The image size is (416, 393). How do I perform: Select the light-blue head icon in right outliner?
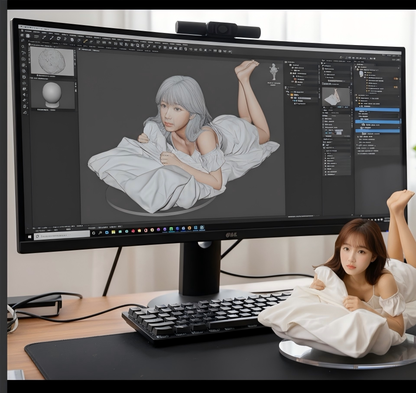361,74
